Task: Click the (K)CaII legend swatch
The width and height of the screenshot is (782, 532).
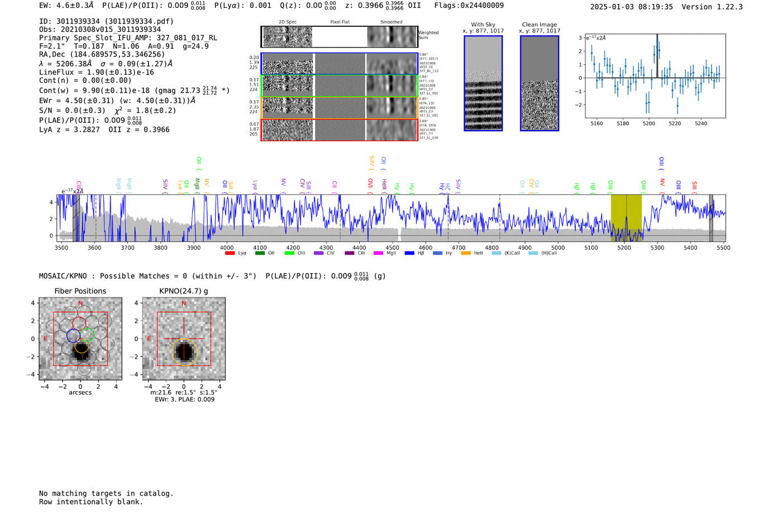Action: [x=496, y=253]
